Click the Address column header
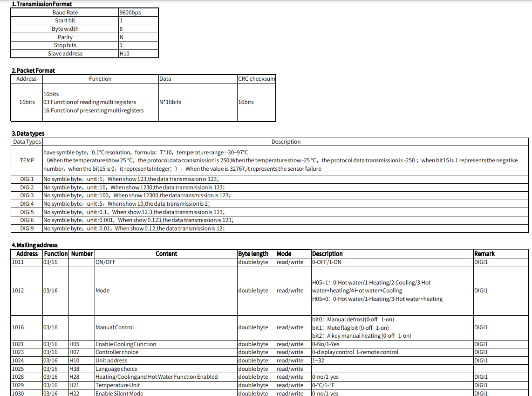Image resolution: width=532 pixels, height=396 pixels. click(27, 253)
